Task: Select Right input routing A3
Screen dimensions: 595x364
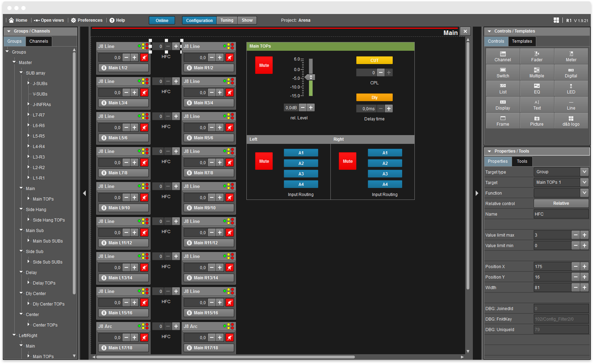Action: pos(385,174)
